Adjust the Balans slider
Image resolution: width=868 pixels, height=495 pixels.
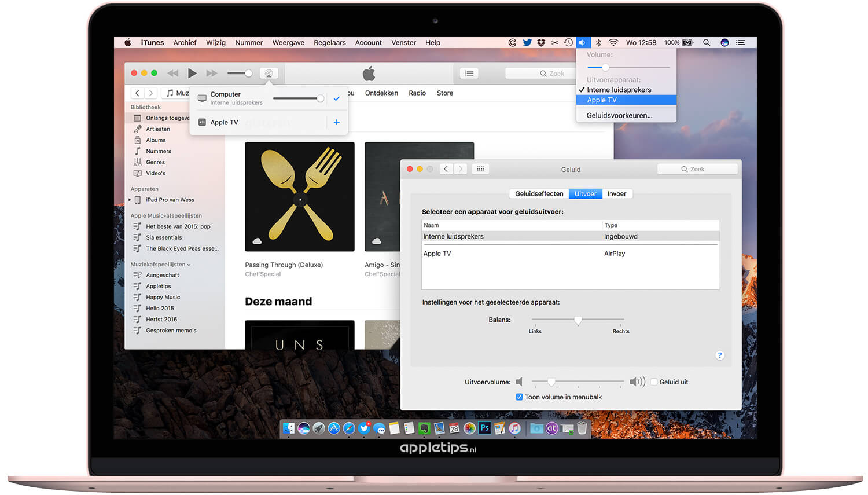pos(578,320)
